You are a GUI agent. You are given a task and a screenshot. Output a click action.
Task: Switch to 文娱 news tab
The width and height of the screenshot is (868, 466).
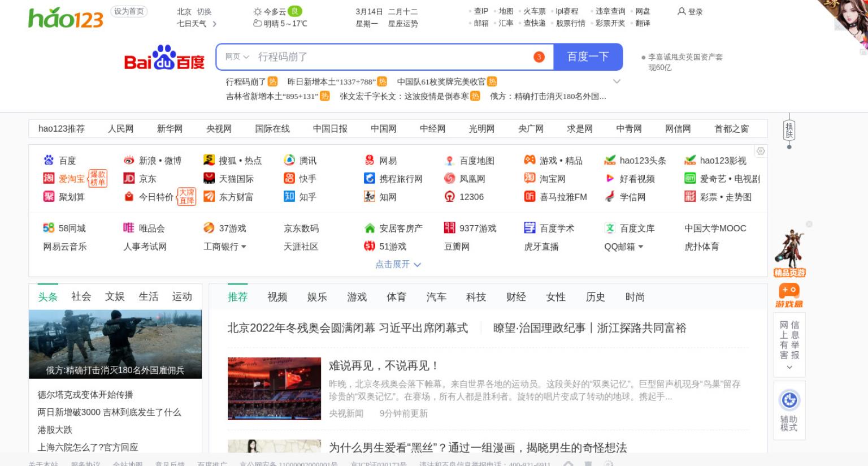pos(115,296)
